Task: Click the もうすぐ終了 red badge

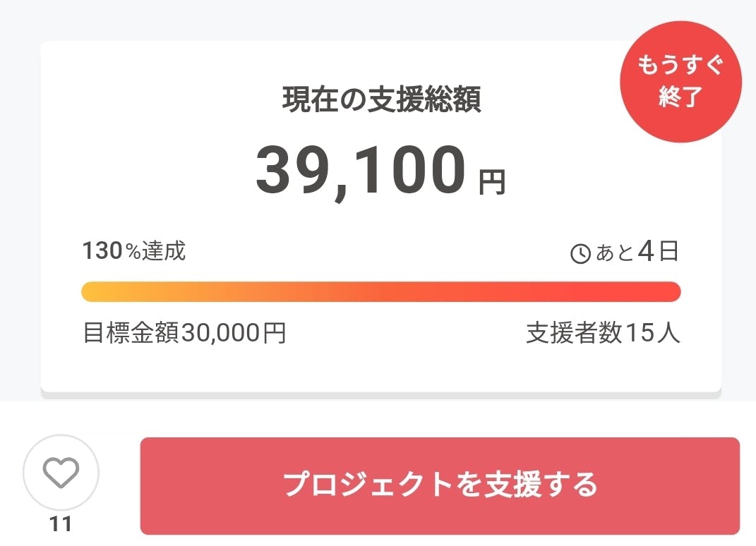Action: pyautogui.click(x=680, y=82)
